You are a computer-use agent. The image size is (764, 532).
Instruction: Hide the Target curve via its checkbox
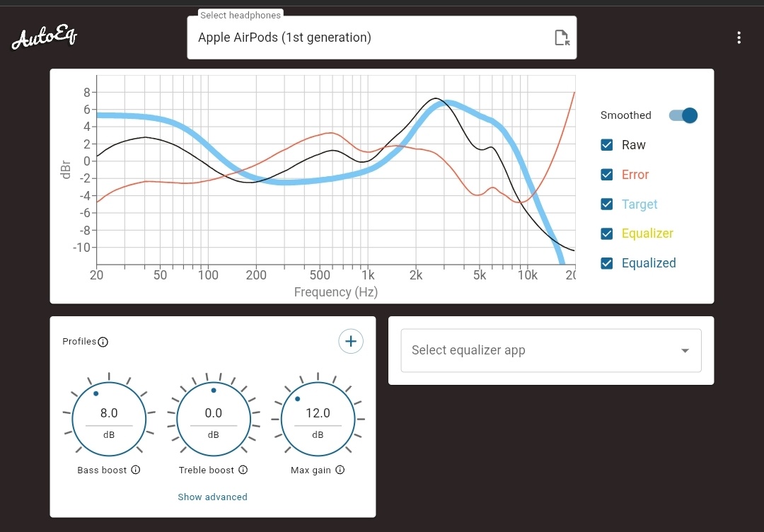(606, 204)
